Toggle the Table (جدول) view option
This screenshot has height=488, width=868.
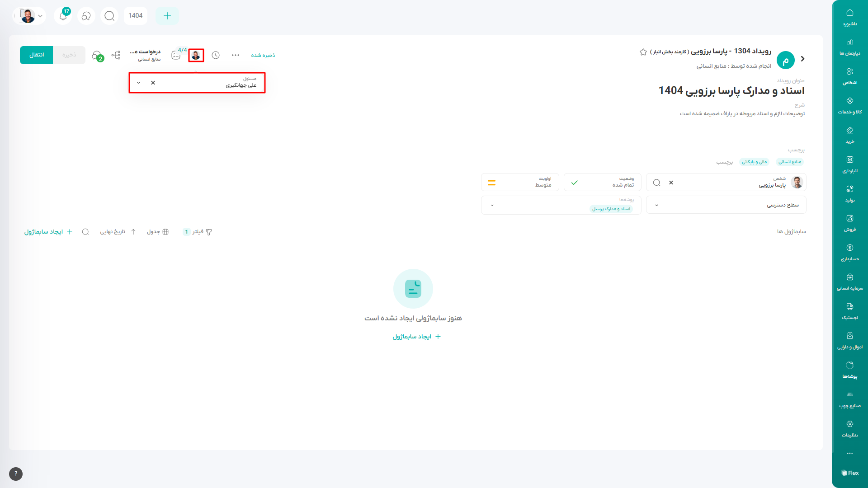pyautogui.click(x=158, y=232)
